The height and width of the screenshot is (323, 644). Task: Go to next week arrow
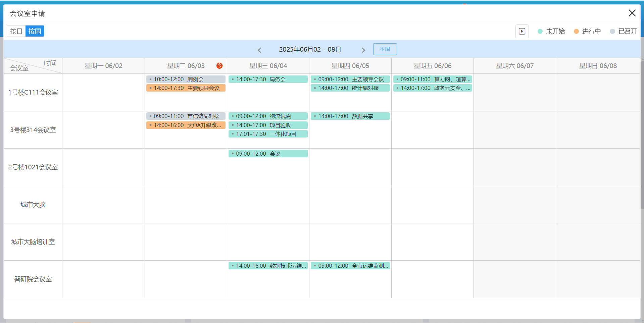tap(363, 50)
